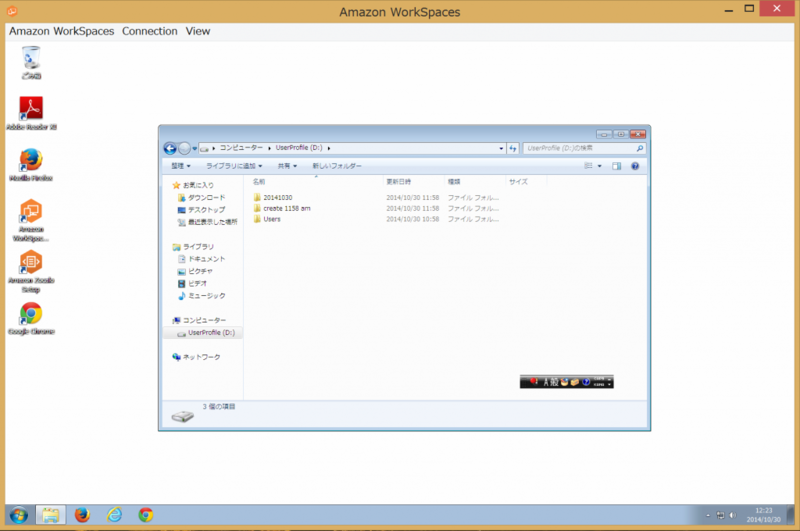Image resolution: width=800 pixels, height=531 pixels.
Task: Show hidden system tray icons
Action: tap(708, 515)
